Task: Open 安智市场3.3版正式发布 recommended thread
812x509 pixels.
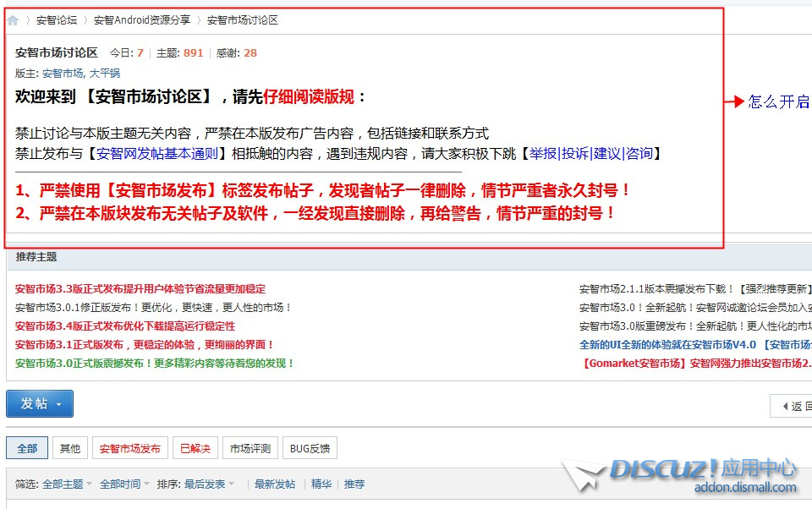Action: click(x=140, y=289)
